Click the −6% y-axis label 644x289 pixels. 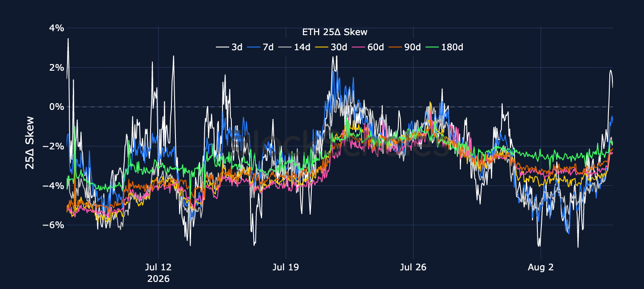(x=53, y=225)
